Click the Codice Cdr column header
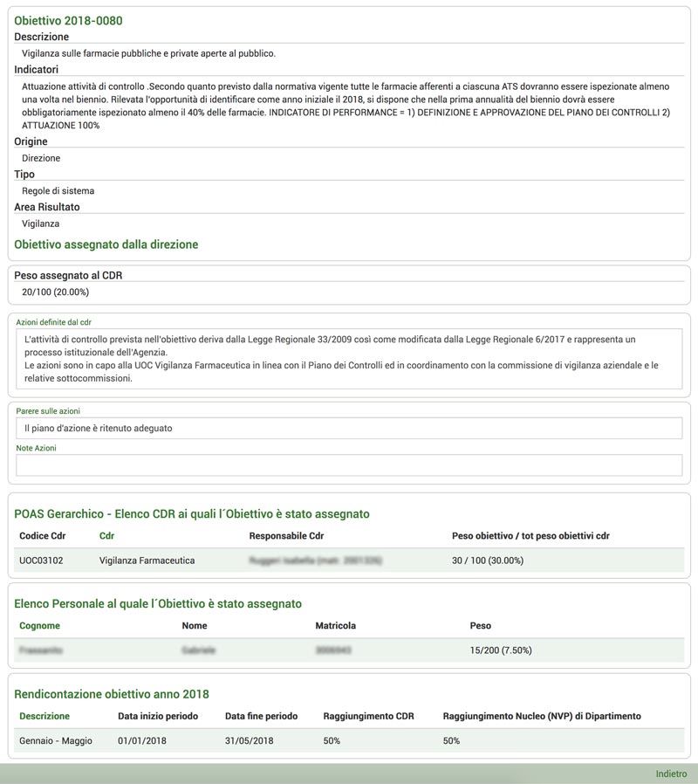This screenshot has height=784, width=698. (x=43, y=535)
